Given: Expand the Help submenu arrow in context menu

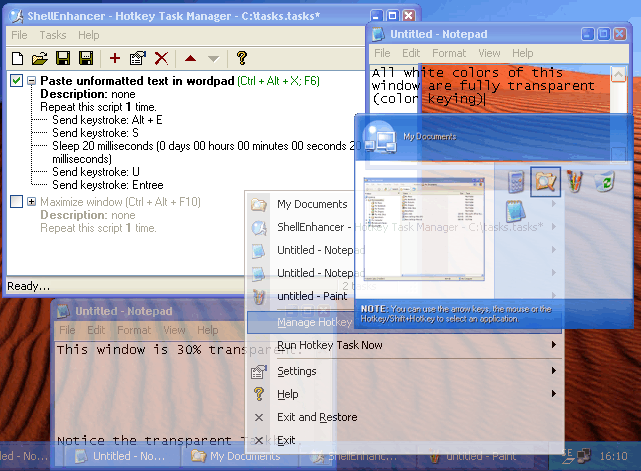Looking at the screenshot, I should click(554, 393).
